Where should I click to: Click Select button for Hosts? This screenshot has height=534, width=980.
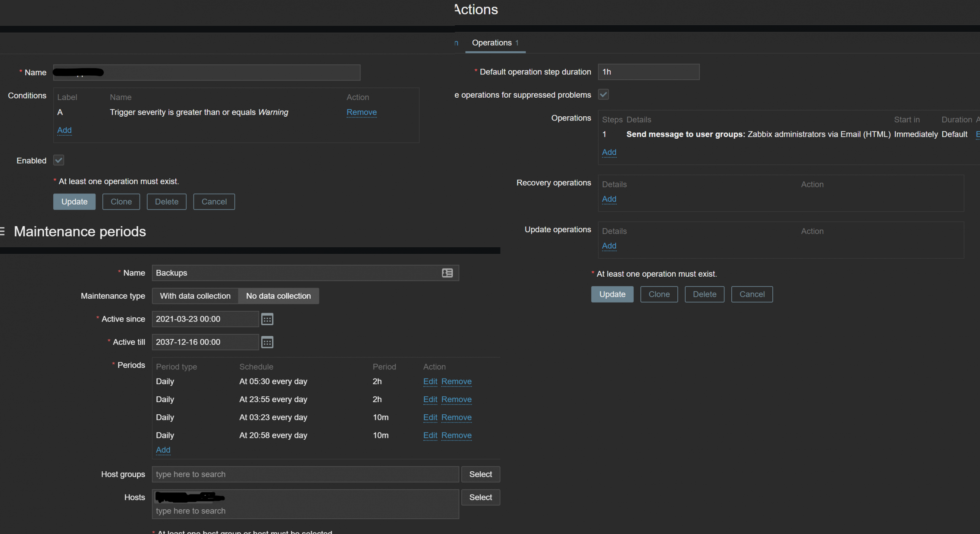(x=480, y=497)
